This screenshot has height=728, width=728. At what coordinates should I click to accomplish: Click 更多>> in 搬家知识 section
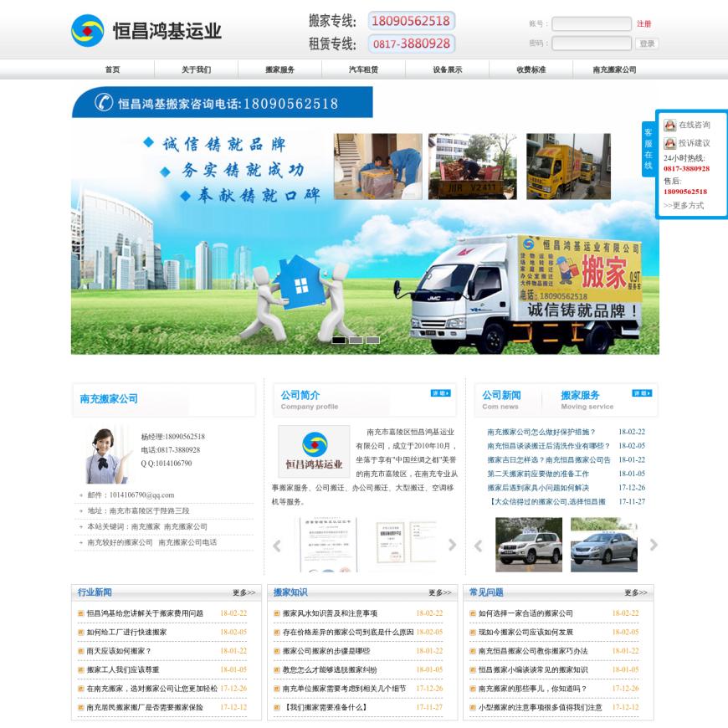tap(440, 592)
